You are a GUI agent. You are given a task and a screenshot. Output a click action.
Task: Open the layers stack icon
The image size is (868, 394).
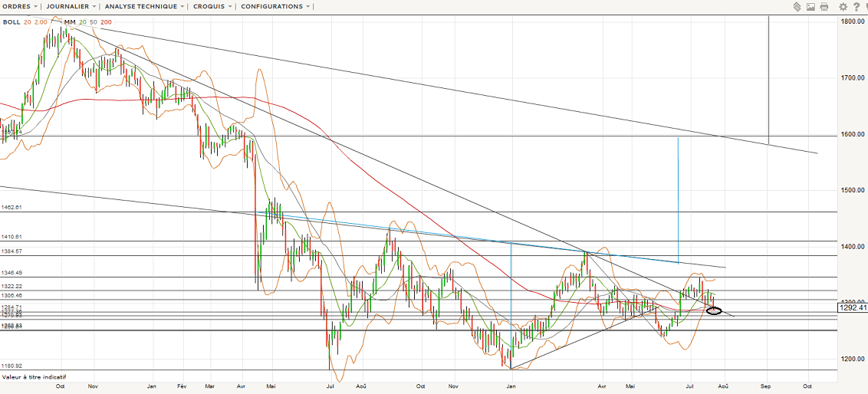[797, 7]
